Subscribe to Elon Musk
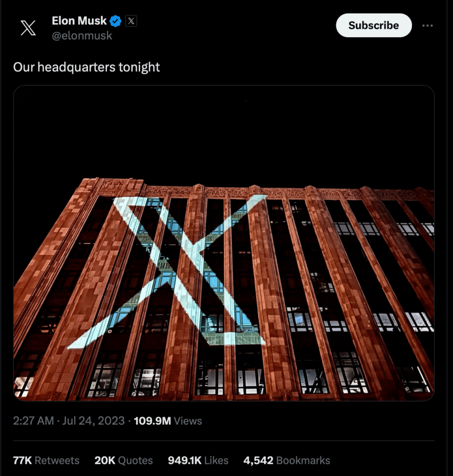Image resolution: width=453 pixels, height=476 pixels. pos(374,25)
